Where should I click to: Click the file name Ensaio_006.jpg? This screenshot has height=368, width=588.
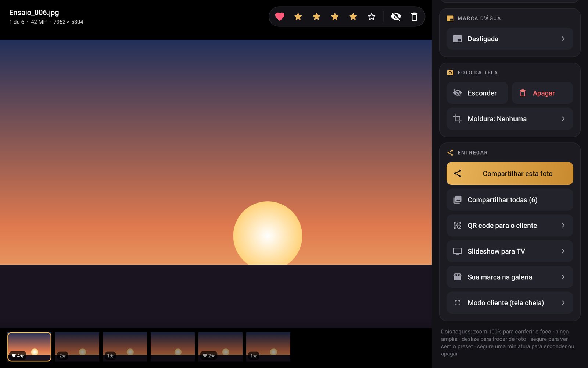(34, 13)
